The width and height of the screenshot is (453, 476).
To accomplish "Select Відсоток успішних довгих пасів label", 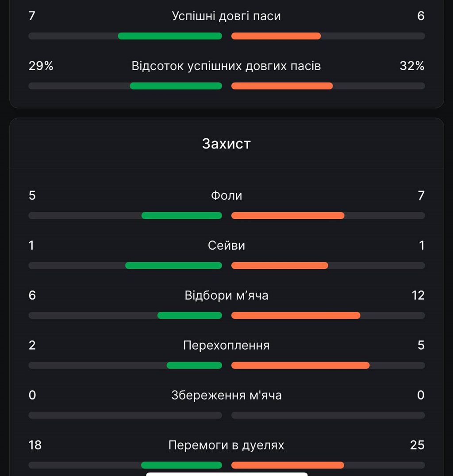I will pos(226,66).
